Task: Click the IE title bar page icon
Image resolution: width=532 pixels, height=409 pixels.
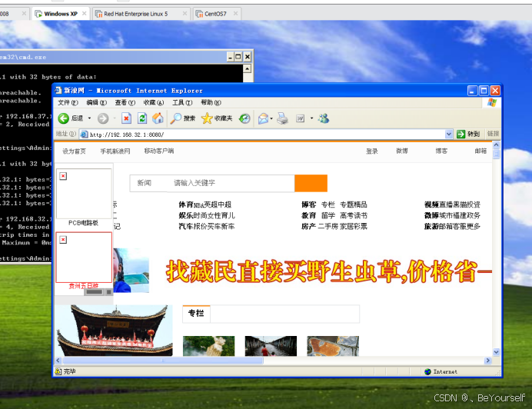Action: (58, 90)
